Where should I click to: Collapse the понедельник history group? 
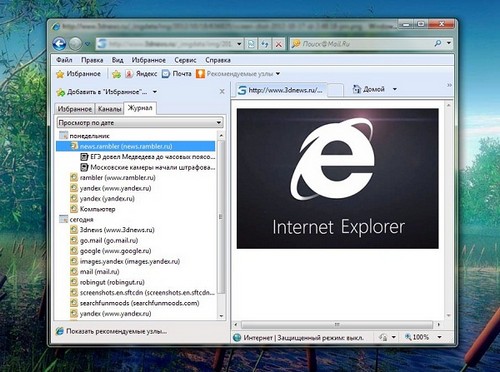coord(84,136)
